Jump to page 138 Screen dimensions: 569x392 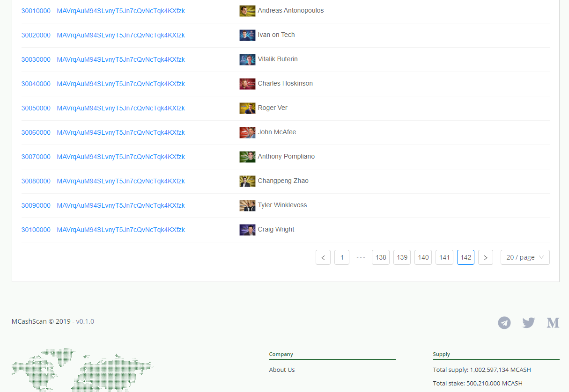tap(381, 257)
